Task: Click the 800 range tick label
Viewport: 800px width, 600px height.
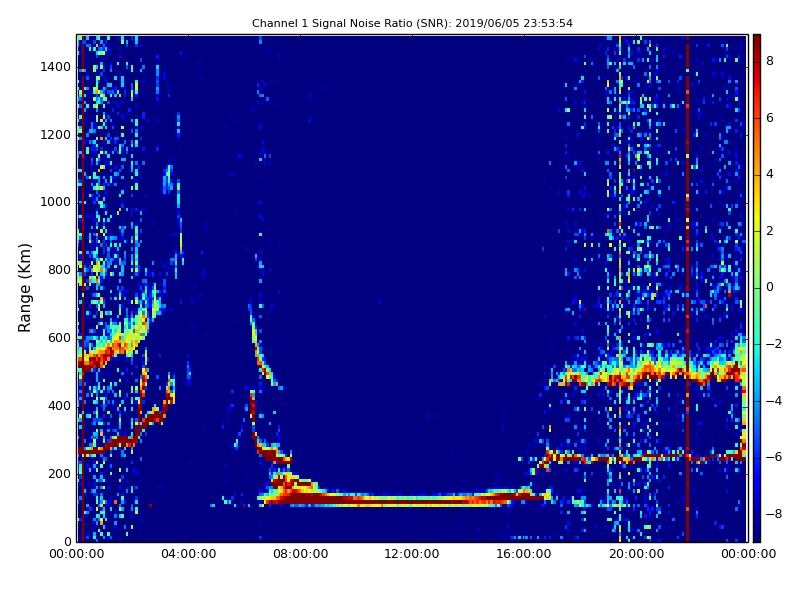Action: click(59, 270)
